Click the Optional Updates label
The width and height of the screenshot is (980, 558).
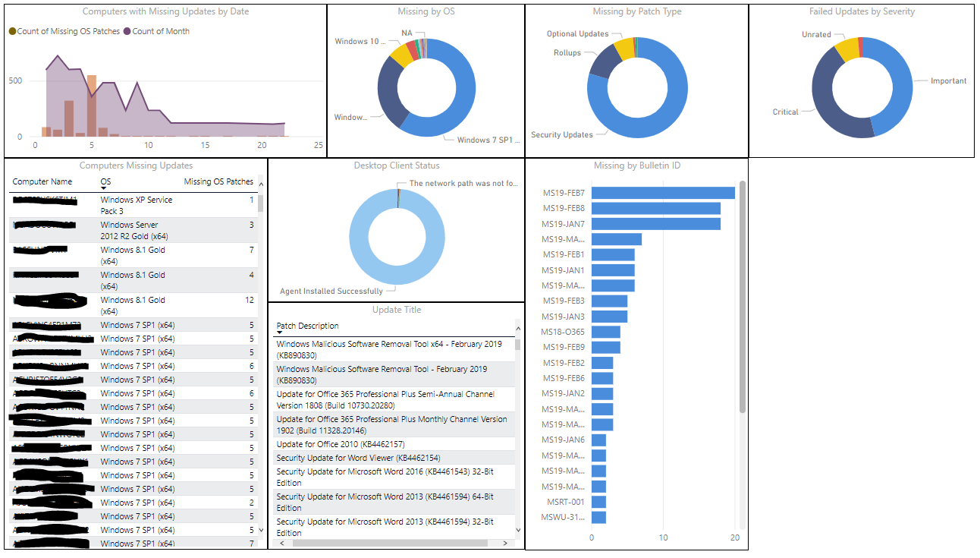tap(578, 33)
